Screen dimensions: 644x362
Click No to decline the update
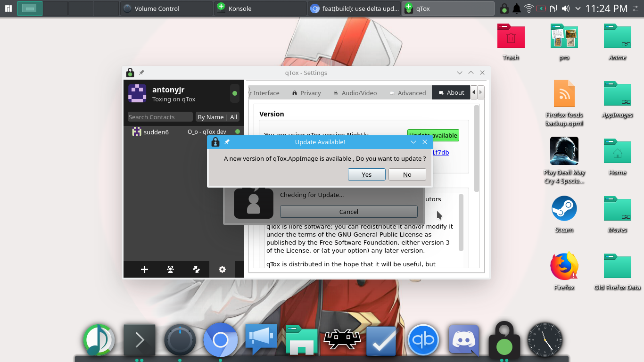[x=407, y=174]
